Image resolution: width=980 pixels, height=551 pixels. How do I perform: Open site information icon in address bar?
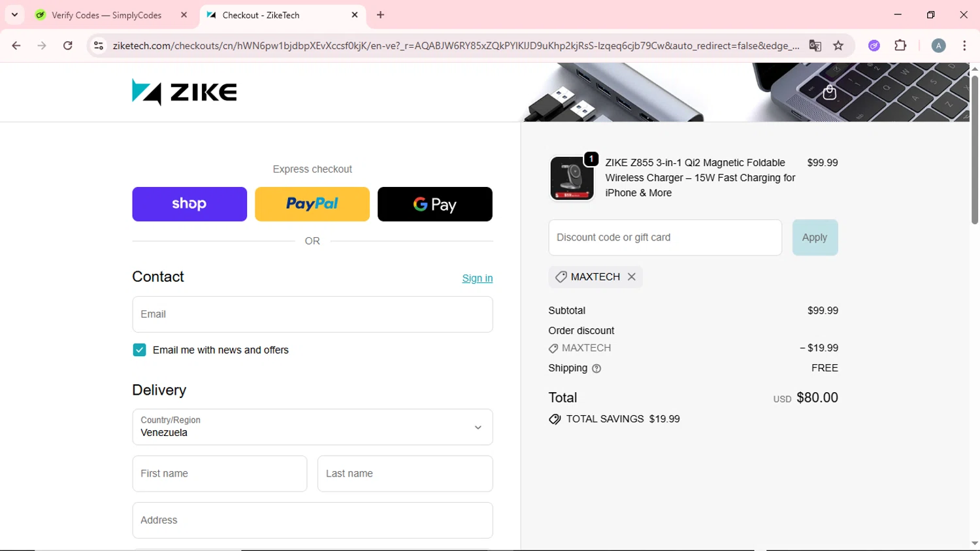99,46
